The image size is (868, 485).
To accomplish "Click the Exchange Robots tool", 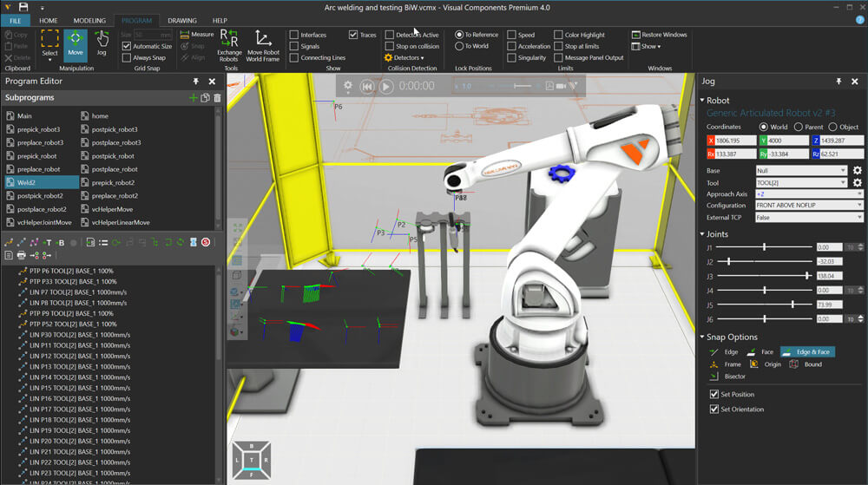I will [228, 45].
